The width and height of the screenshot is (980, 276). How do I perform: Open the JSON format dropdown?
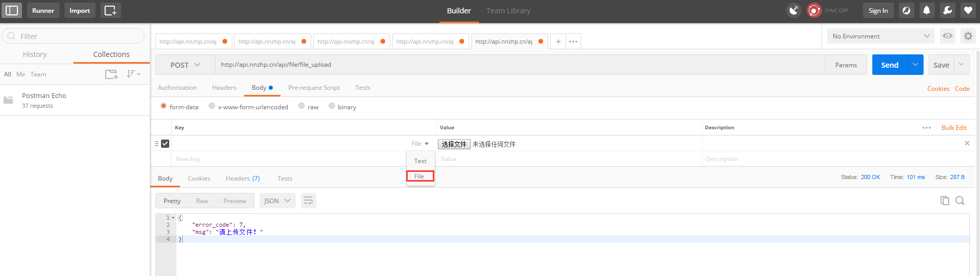point(277,201)
